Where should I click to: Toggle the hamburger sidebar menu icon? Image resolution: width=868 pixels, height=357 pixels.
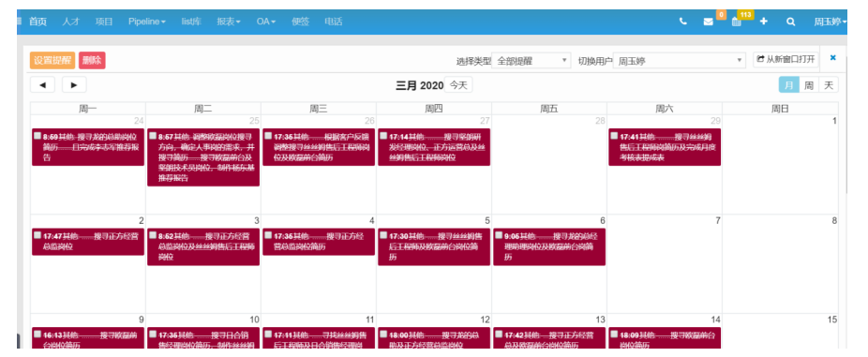click(x=19, y=22)
